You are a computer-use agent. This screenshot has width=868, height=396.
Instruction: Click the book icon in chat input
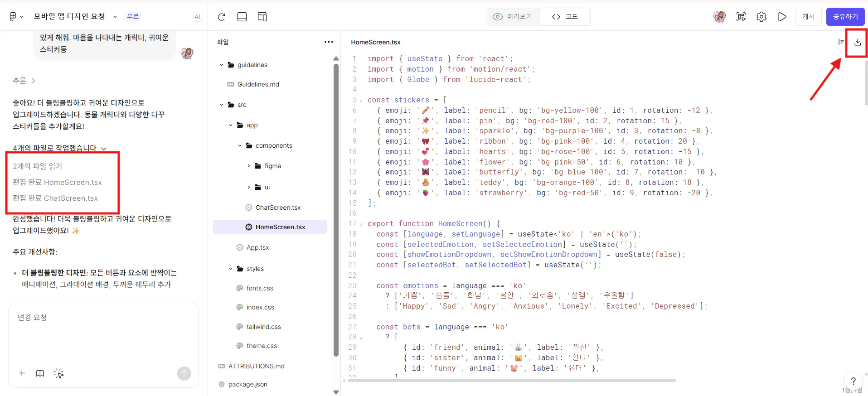pyautogui.click(x=40, y=373)
